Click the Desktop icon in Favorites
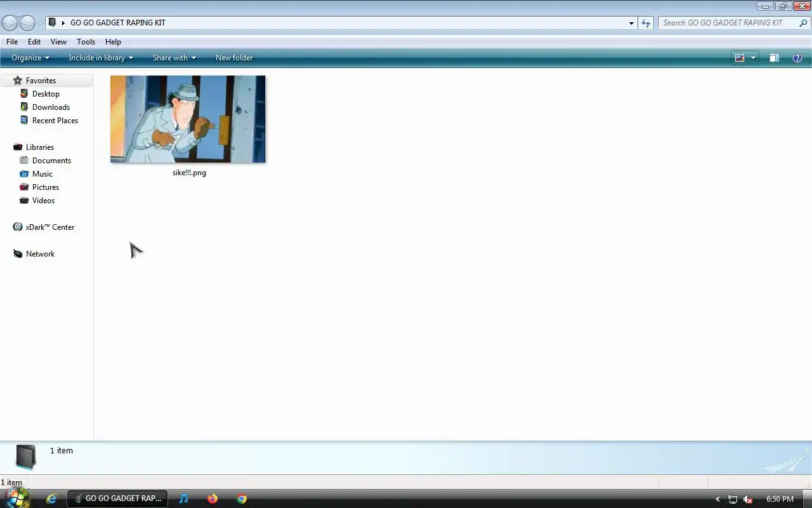The image size is (812, 508). [x=24, y=93]
